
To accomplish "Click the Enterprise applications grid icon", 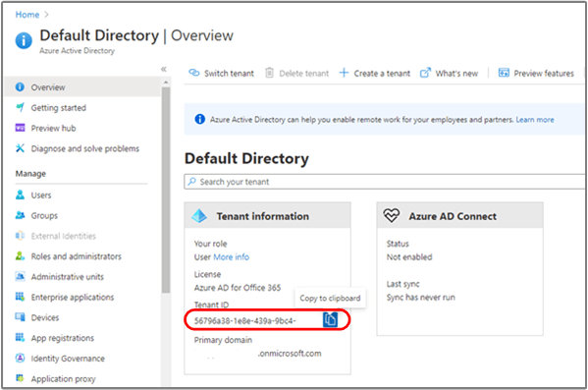I will point(20,297).
